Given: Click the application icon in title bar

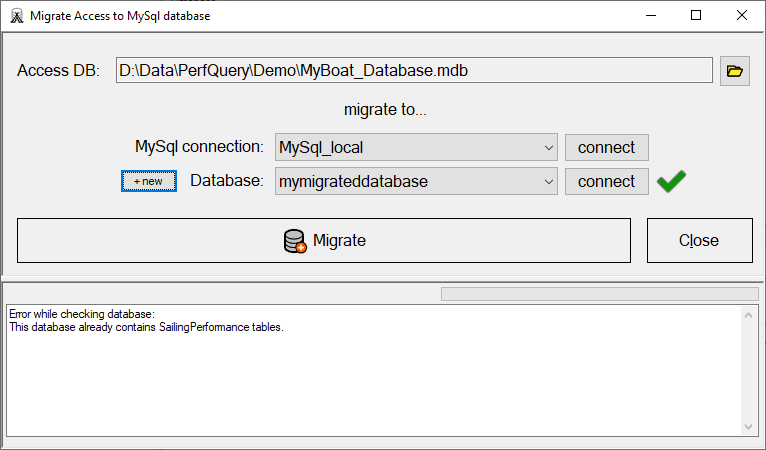Looking at the screenshot, I should (x=17, y=16).
